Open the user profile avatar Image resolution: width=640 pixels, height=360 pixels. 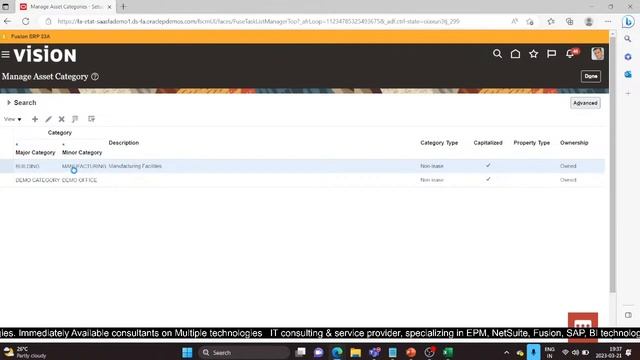point(598,54)
